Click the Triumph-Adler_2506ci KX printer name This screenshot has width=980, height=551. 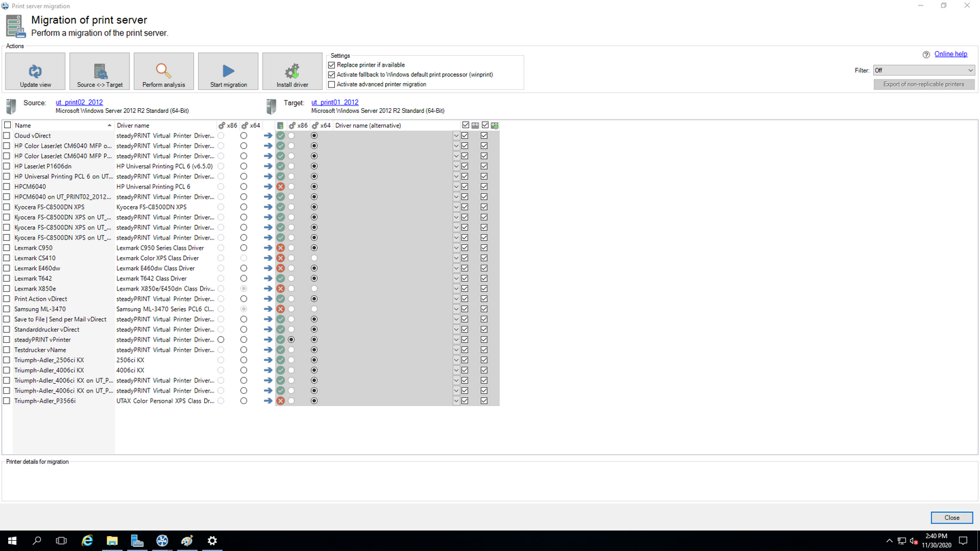click(x=49, y=360)
